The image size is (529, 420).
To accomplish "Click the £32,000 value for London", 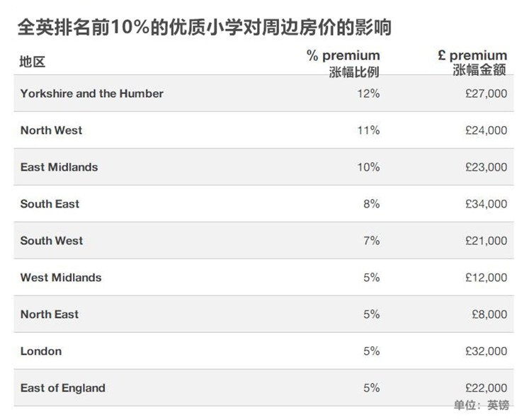I will tap(486, 351).
